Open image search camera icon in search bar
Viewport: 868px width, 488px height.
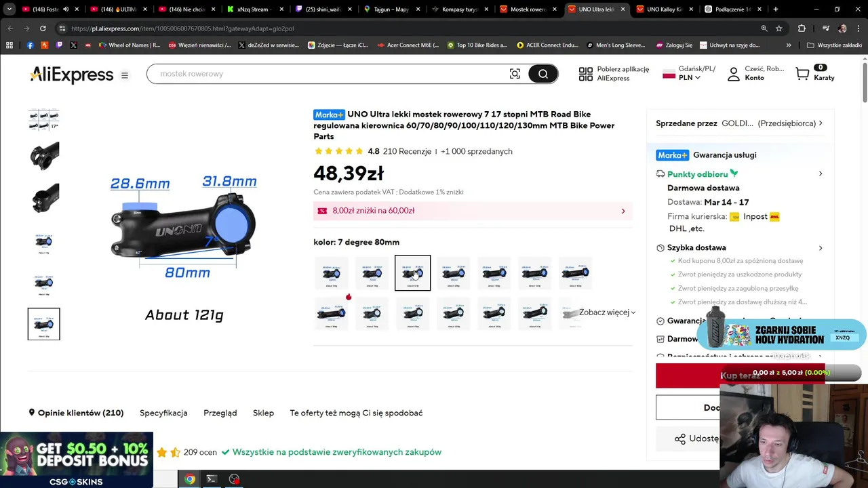(x=515, y=74)
